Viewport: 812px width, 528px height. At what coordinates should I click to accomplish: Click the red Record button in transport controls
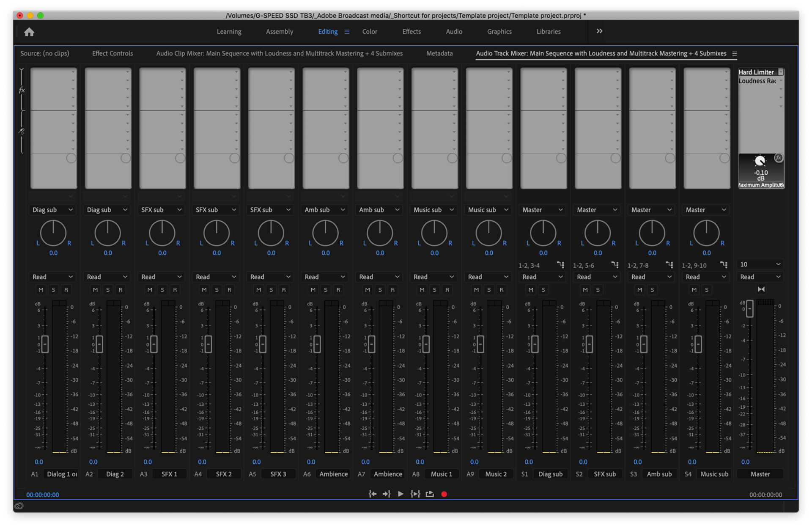coord(444,494)
